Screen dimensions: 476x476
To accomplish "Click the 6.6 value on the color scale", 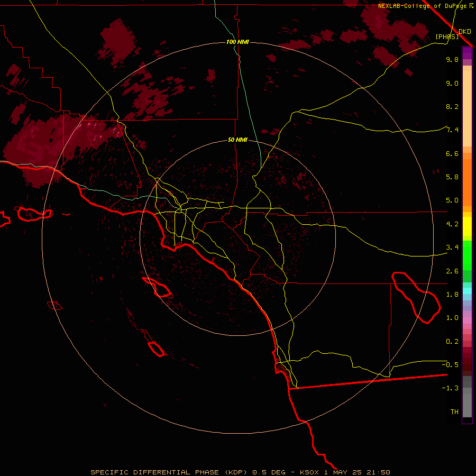I will coord(452,153).
